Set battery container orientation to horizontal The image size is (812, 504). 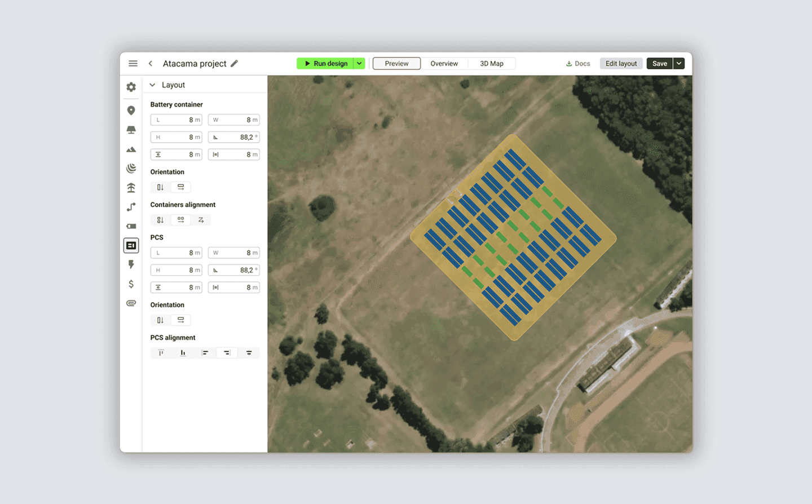[x=180, y=187]
